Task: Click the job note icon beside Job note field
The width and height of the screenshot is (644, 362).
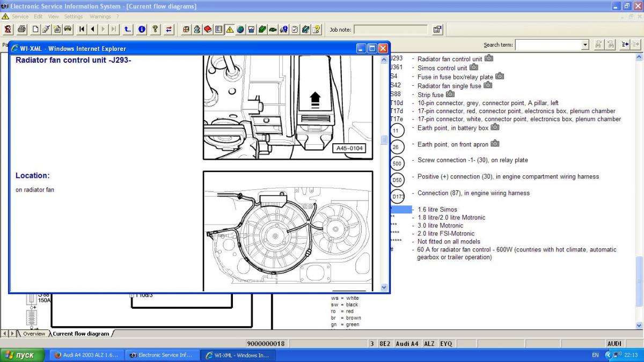Action: click(437, 29)
